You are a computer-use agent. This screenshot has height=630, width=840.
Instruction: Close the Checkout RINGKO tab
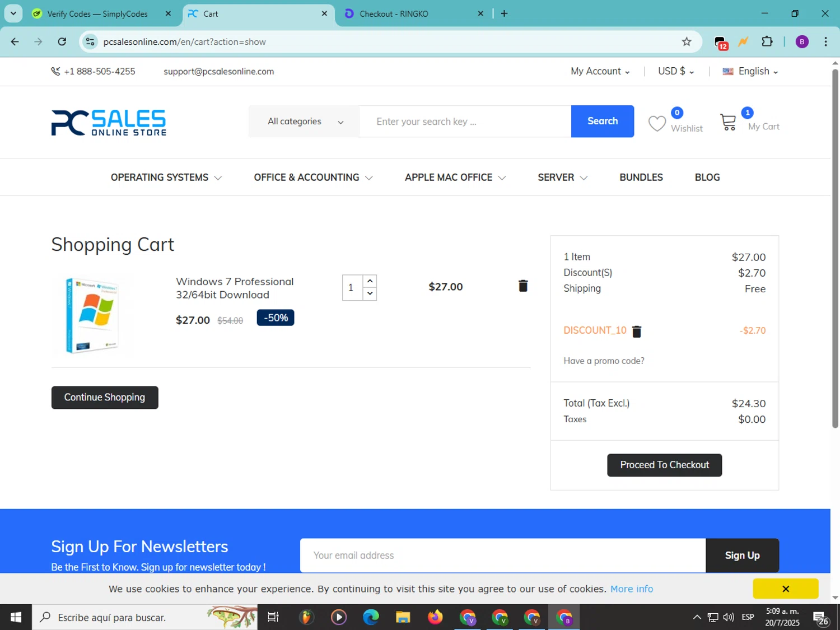(480, 13)
